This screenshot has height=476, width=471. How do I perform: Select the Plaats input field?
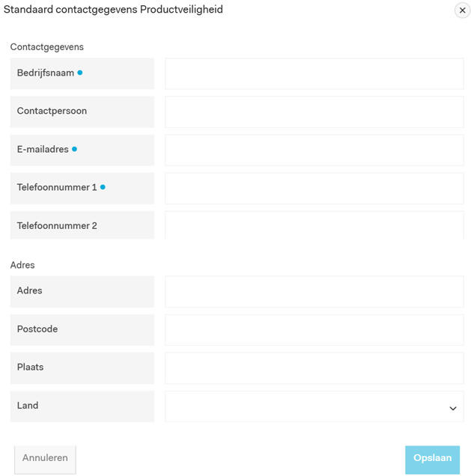pos(314,368)
